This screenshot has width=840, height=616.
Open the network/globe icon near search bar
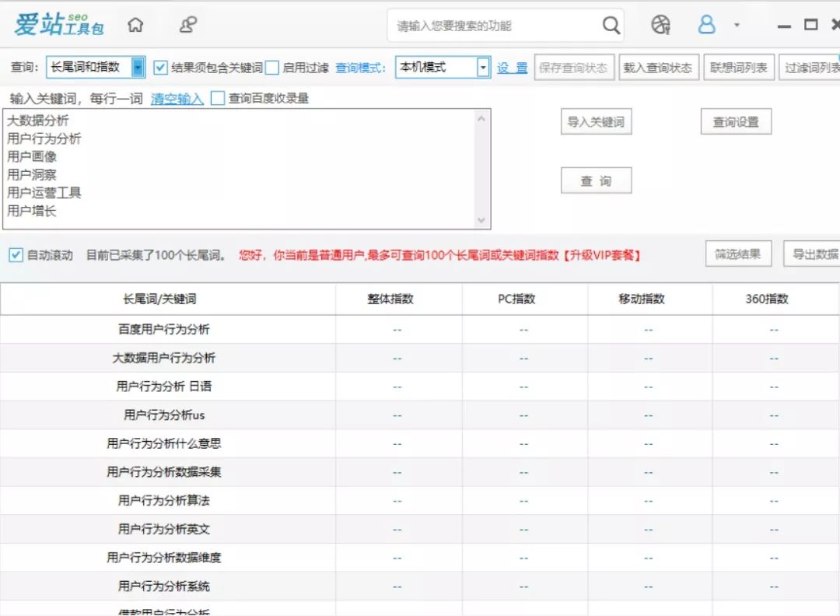[660, 25]
